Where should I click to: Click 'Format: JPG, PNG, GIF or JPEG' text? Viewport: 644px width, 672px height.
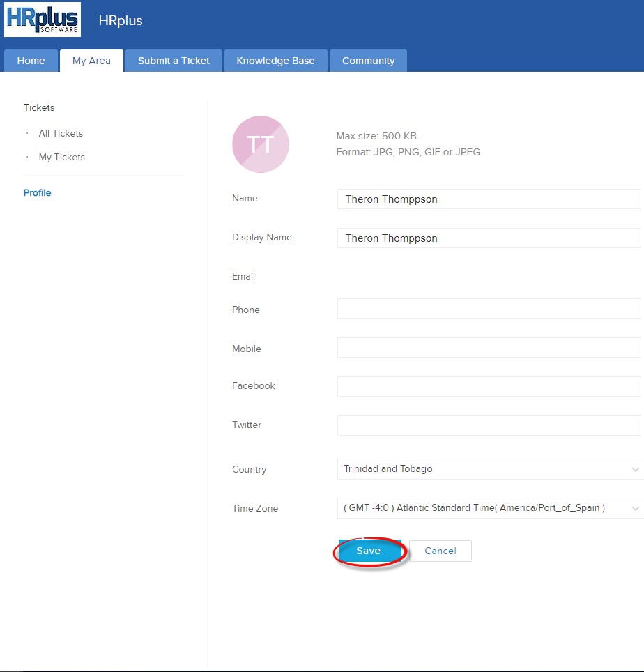pos(408,152)
